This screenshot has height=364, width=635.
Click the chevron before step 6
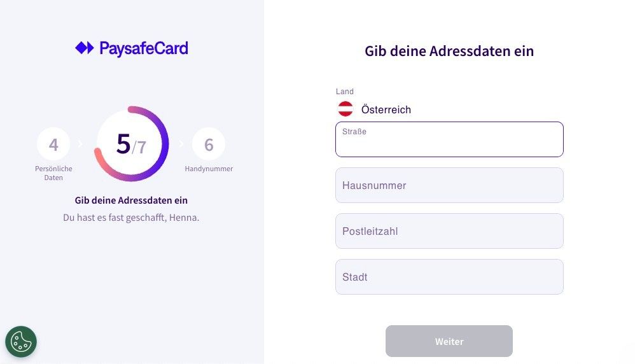pyautogui.click(x=181, y=144)
